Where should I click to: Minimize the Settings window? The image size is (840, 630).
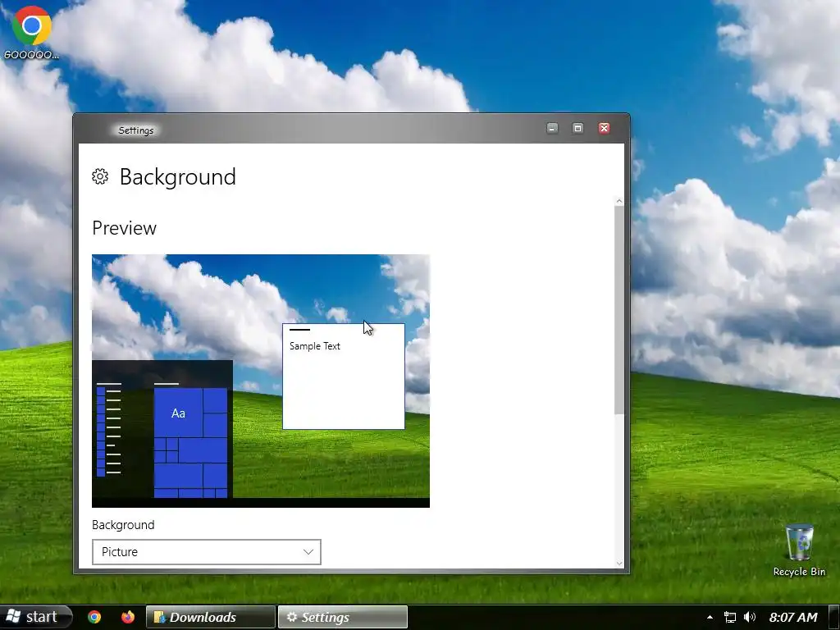point(552,128)
